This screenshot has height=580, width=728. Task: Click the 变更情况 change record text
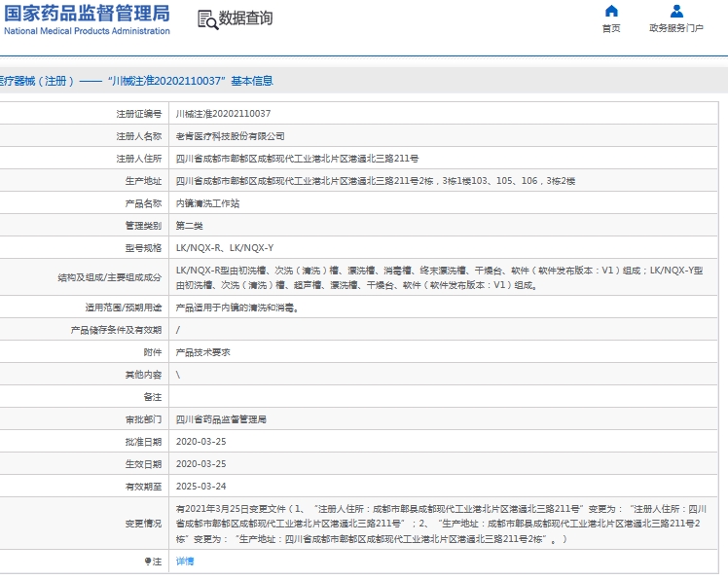[x=441, y=524]
